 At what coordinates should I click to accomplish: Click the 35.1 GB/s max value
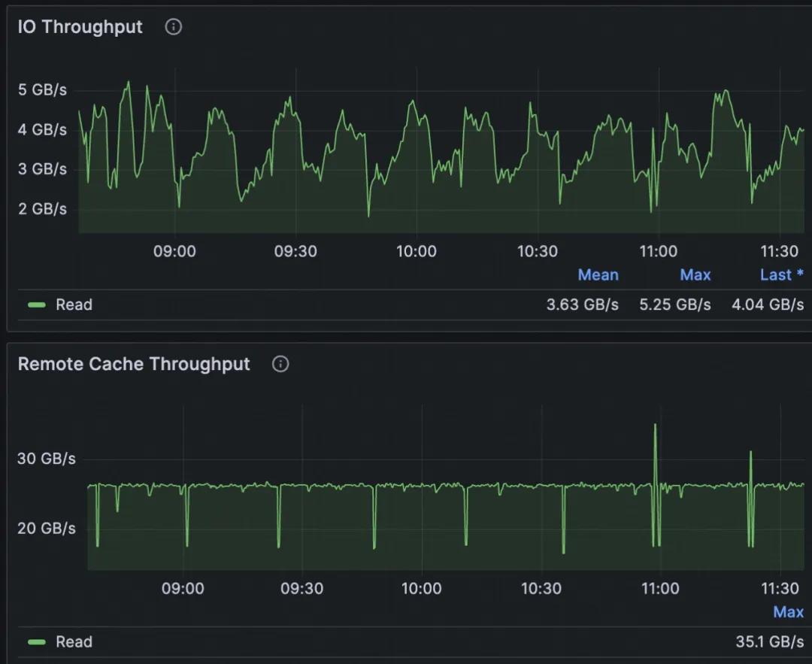(769, 642)
